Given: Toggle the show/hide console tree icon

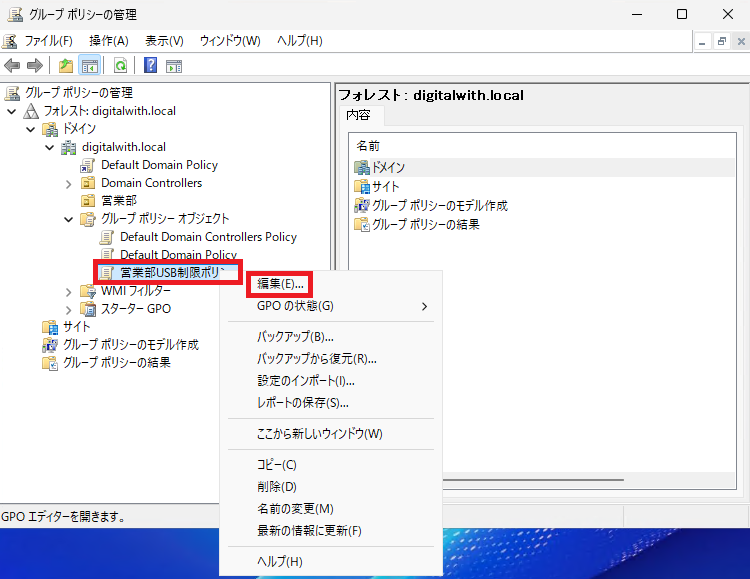Looking at the screenshot, I should coord(89,66).
